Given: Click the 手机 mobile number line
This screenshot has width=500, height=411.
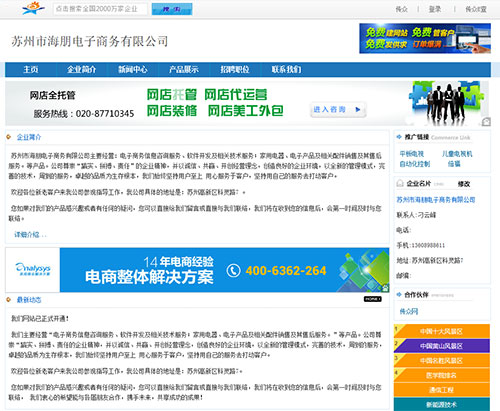Looking at the screenshot, I should point(421,245).
